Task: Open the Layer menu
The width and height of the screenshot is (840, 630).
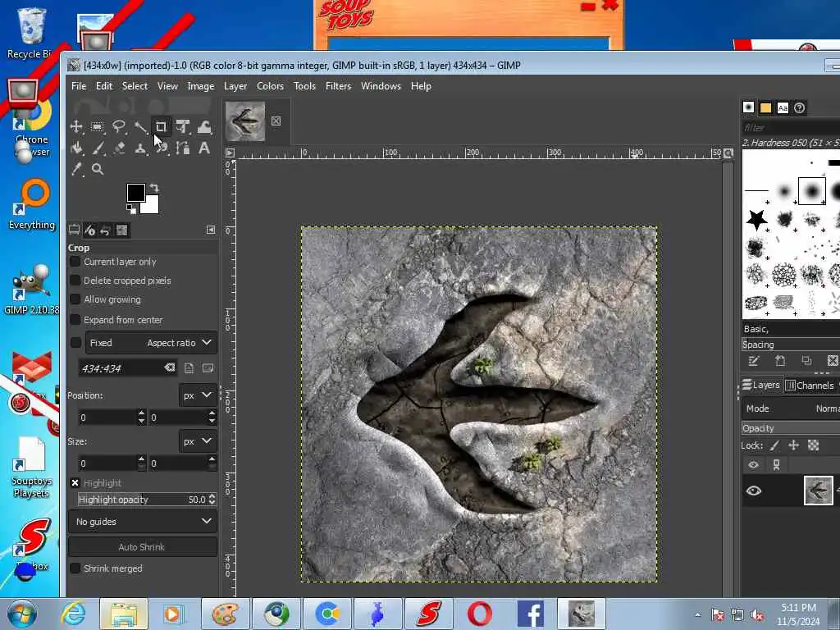Action: 235,85
